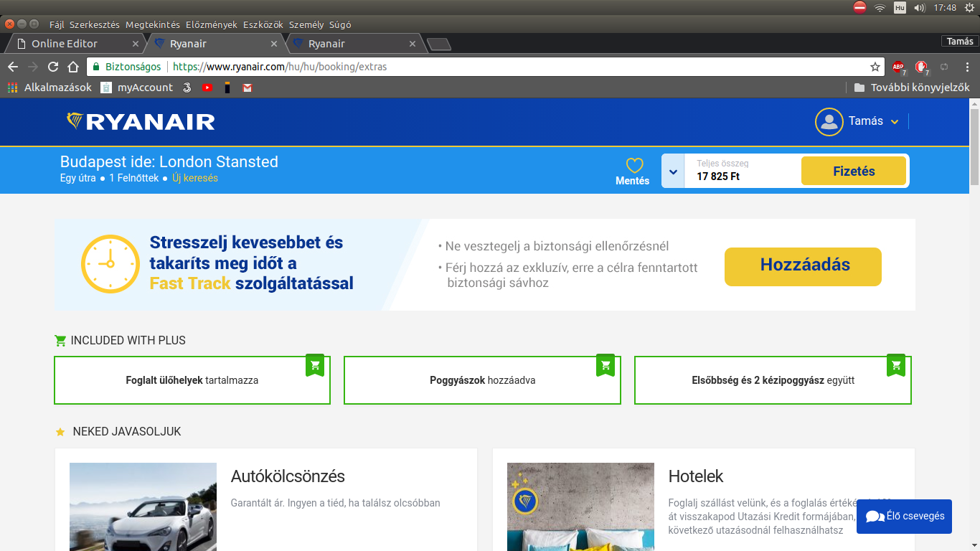Open Poggyászok hozzáadva card
Viewport: 980px width, 551px height.
[482, 380]
